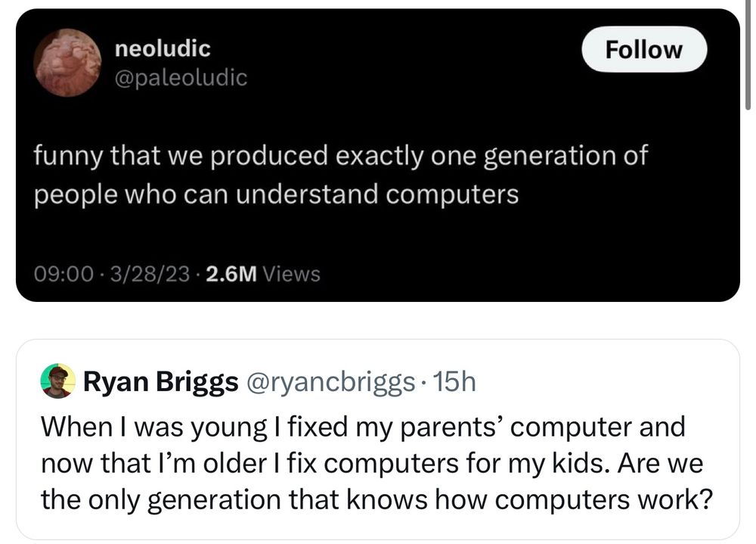This screenshot has height=544, width=756.
Task: Open the Ryan Briggs display name
Action: 160,382
